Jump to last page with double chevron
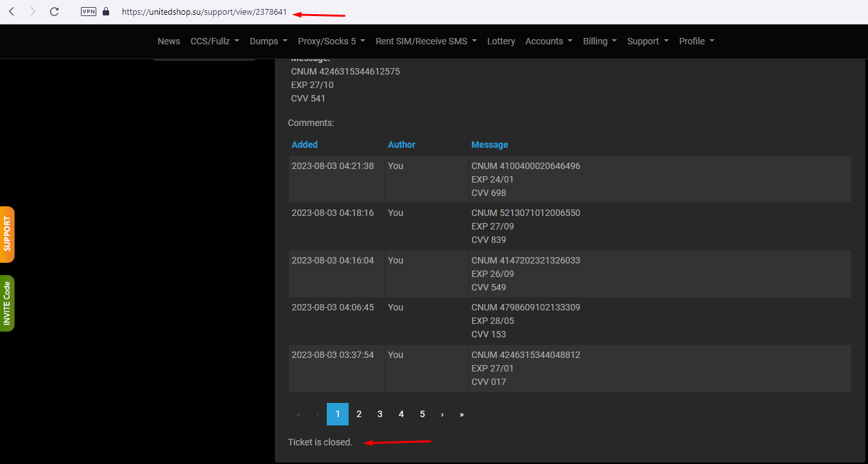 pyautogui.click(x=462, y=414)
